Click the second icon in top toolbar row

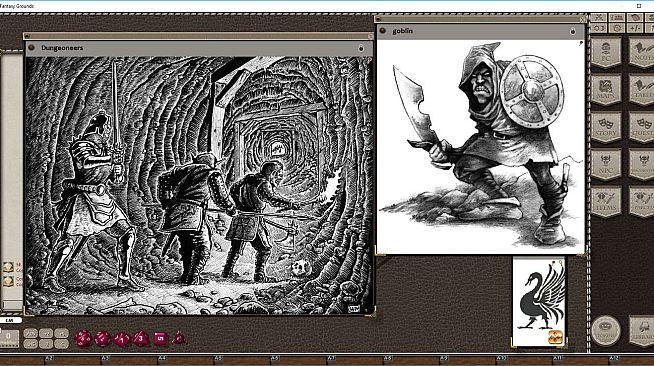coord(617,18)
